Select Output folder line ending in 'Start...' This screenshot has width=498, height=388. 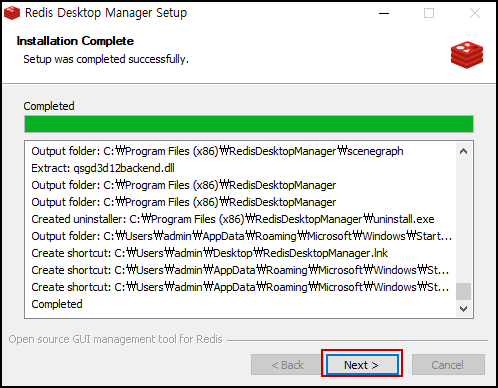pos(242,236)
